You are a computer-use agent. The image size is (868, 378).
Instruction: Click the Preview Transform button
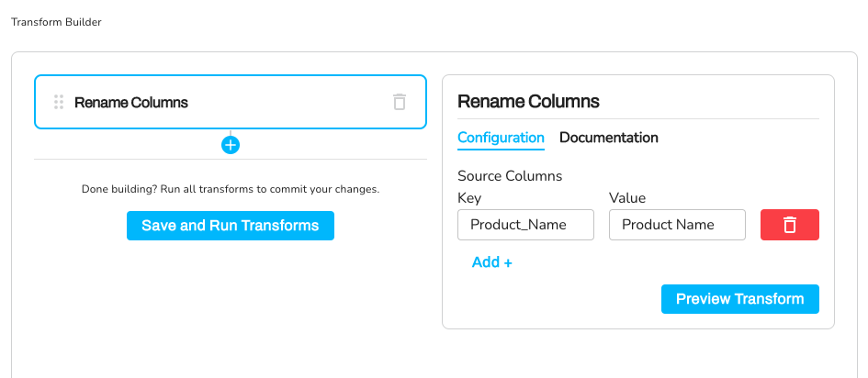click(x=739, y=299)
